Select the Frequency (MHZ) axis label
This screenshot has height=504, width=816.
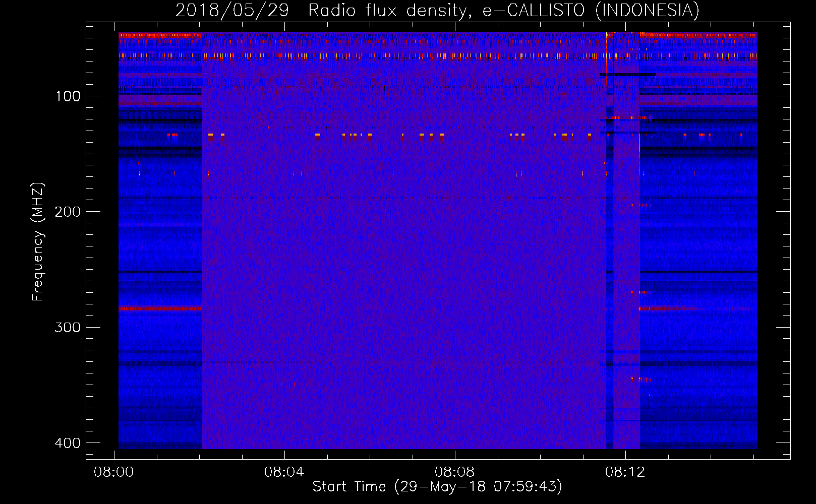[38, 242]
